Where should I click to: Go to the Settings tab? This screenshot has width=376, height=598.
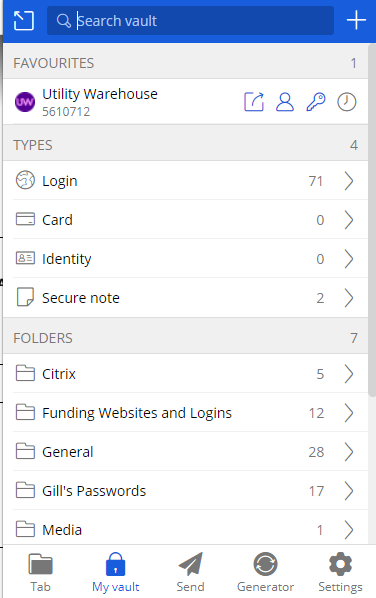340,572
